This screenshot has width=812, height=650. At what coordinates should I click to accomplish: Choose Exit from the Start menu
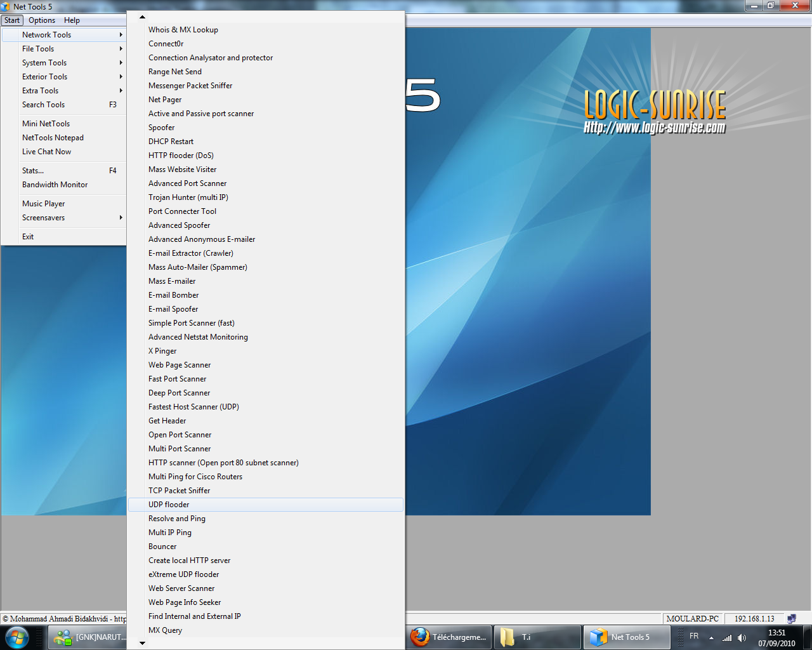coord(63,237)
